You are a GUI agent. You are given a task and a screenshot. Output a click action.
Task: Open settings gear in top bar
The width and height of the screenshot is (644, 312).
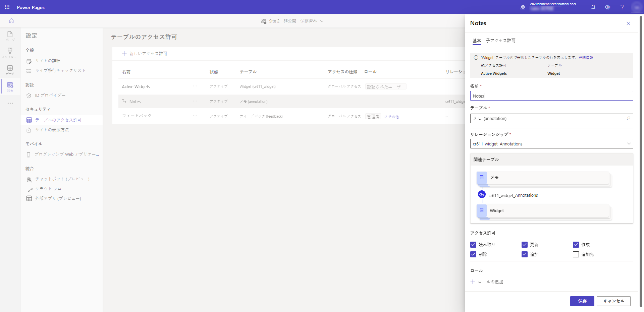(x=608, y=7)
